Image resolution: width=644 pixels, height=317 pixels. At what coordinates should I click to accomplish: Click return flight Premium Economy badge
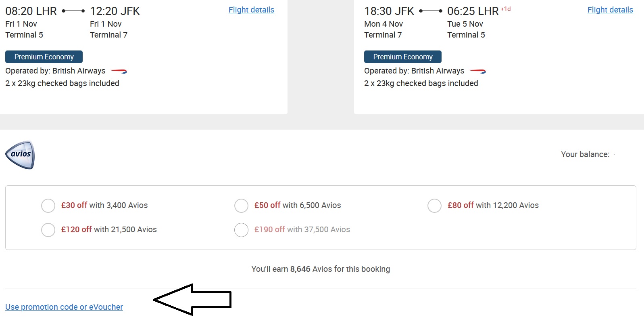[403, 57]
